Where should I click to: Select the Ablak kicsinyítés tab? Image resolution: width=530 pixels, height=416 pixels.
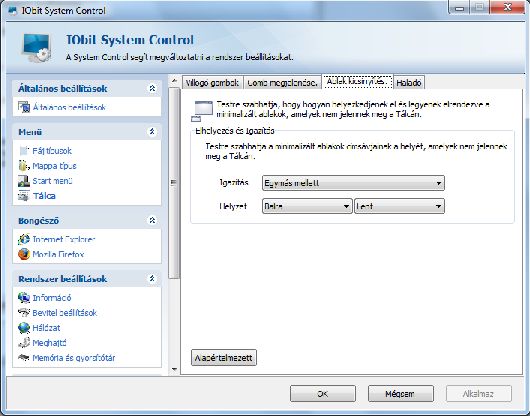357,81
